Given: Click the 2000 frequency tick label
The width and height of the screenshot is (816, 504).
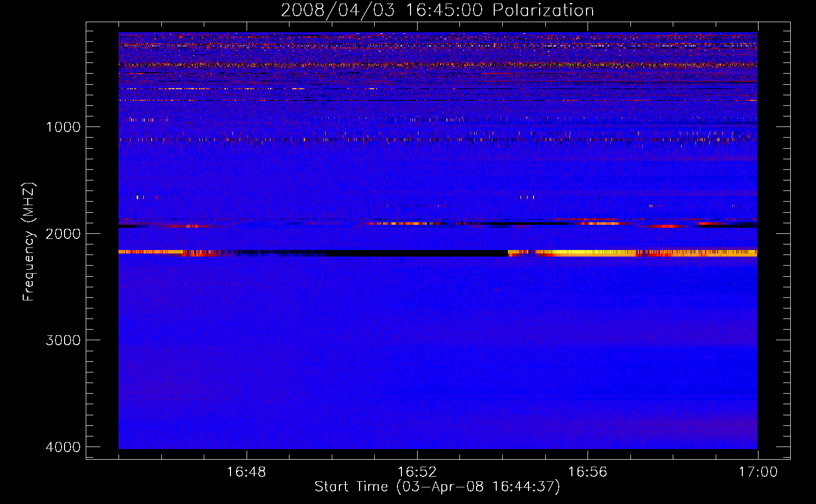Looking at the screenshot, I should coord(63,233).
